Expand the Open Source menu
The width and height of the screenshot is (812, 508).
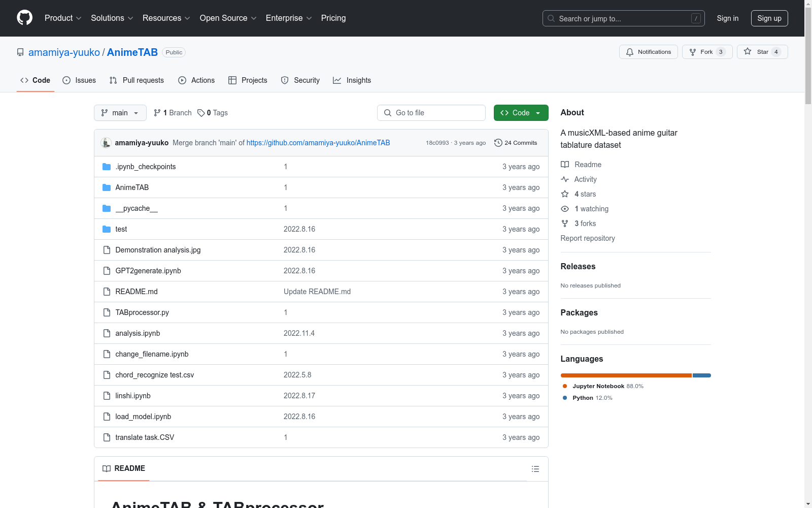(228, 18)
